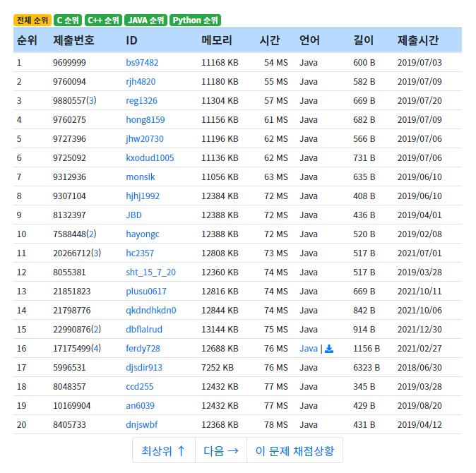
Task: Select time value 54 MS
Action: (x=276, y=63)
